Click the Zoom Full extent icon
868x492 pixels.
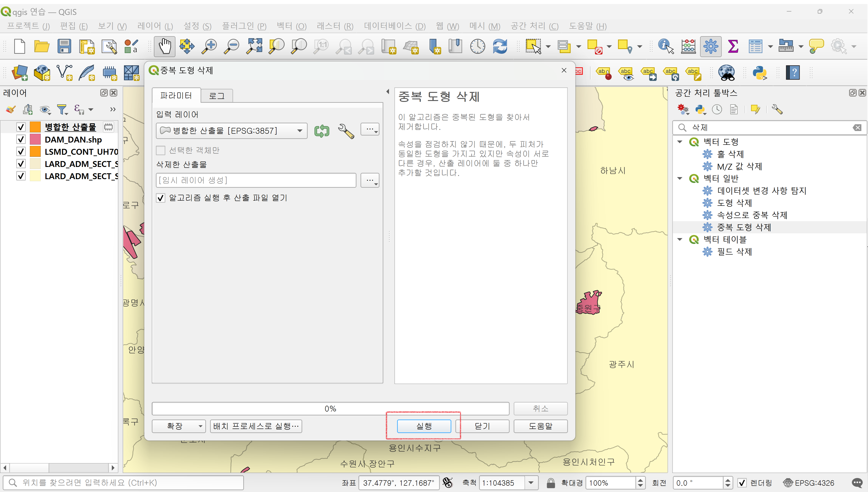[x=254, y=46]
